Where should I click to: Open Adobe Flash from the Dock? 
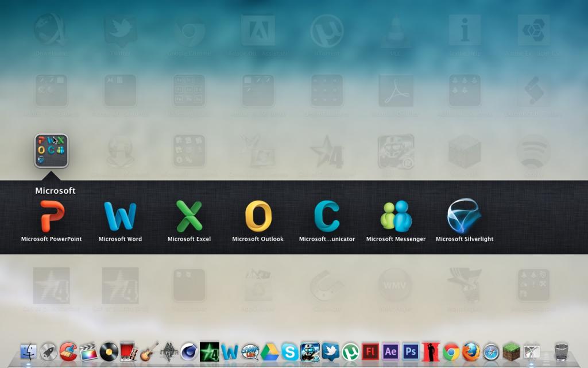pos(370,352)
